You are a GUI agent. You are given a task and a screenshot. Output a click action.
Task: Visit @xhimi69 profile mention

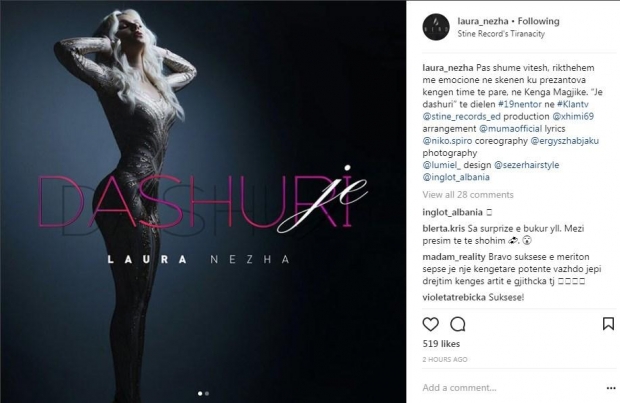pyautogui.click(x=573, y=117)
